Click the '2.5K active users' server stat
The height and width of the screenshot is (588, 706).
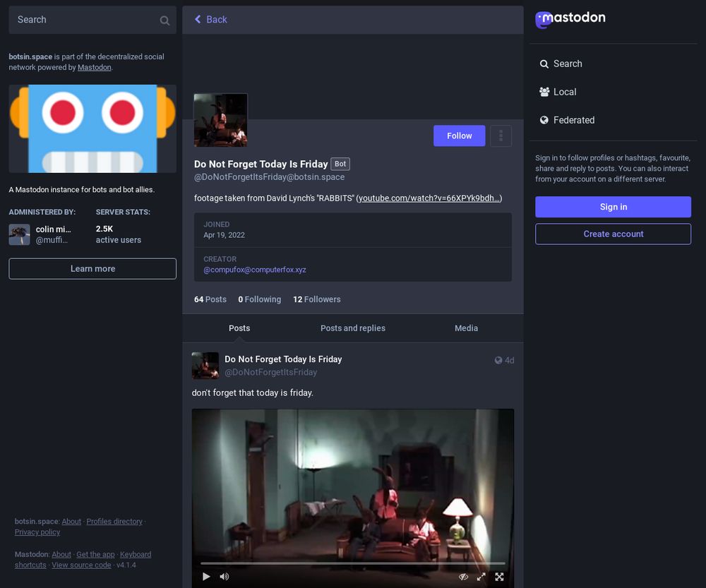click(119, 234)
